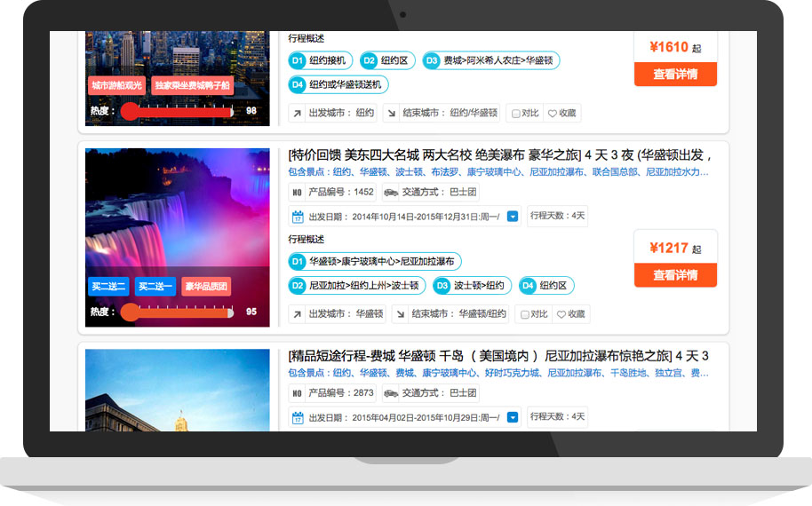Click D2 badge for 纽约区
This screenshot has height=506, width=812.
point(369,60)
